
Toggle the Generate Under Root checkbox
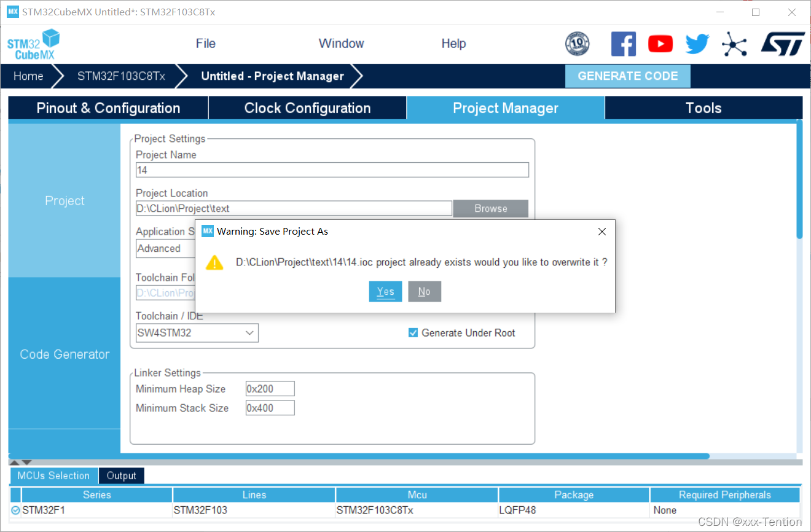point(413,333)
